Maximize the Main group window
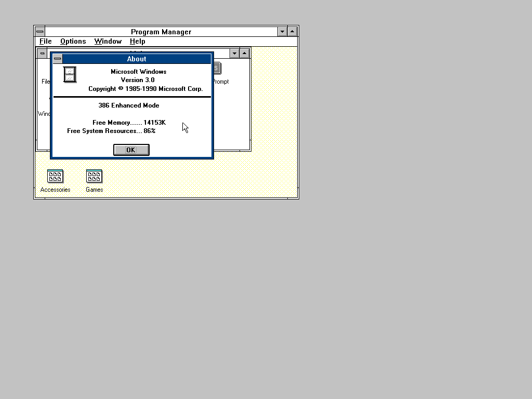Screen dimensions: 532x399 [244, 54]
